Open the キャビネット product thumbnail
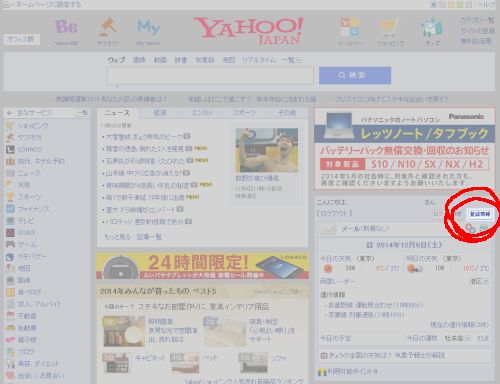Screen dimensions: 500x384 pyautogui.click(x=116, y=363)
